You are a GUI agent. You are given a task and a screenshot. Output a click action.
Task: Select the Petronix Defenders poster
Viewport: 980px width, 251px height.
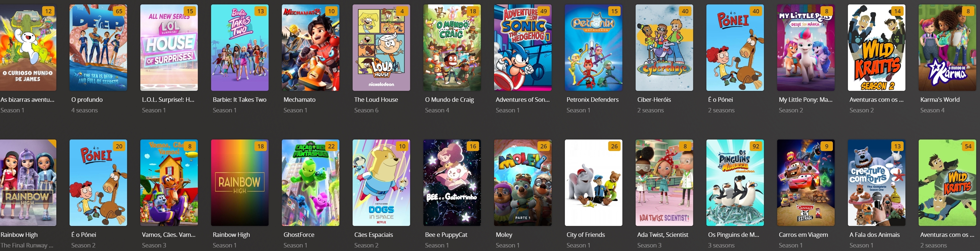pyautogui.click(x=593, y=47)
